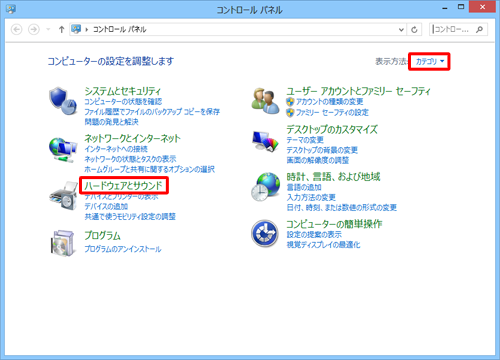
Task: Click the Forward arrow navigation button
Action: pos(33,29)
